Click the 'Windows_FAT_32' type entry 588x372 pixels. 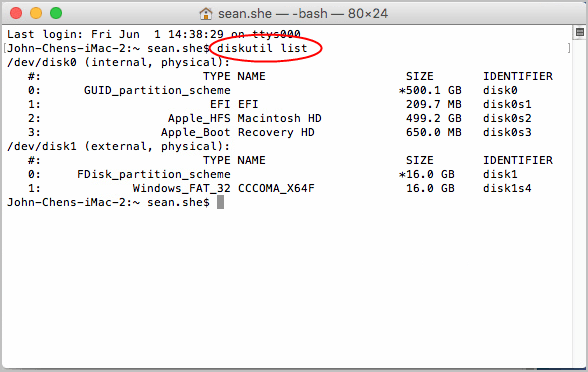[182, 188]
